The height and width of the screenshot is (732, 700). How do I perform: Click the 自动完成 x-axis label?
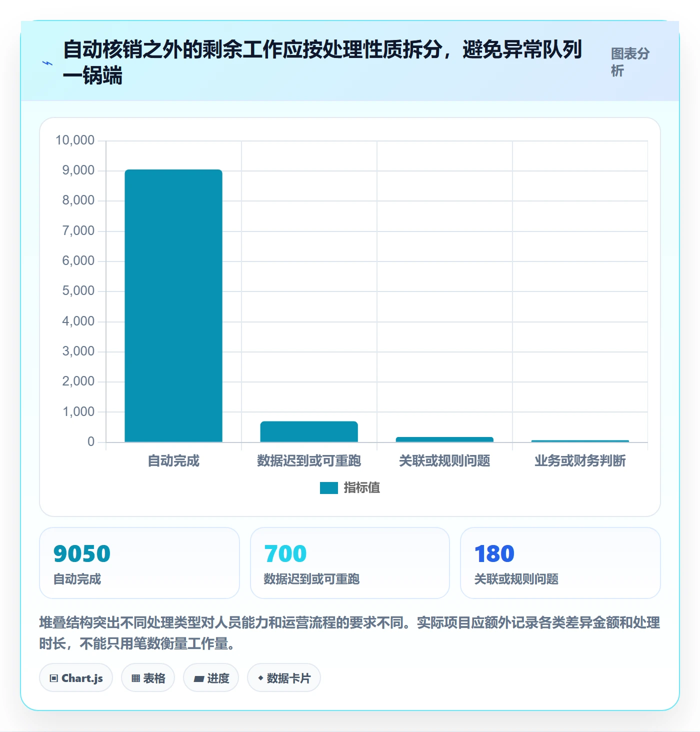pyautogui.click(x=173, y=461)
